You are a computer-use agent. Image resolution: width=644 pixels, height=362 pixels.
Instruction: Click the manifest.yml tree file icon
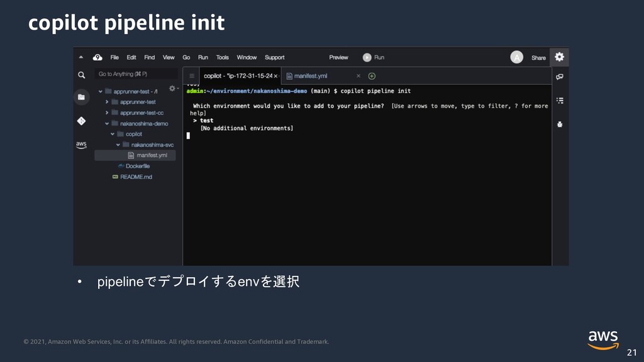point(131,155)
